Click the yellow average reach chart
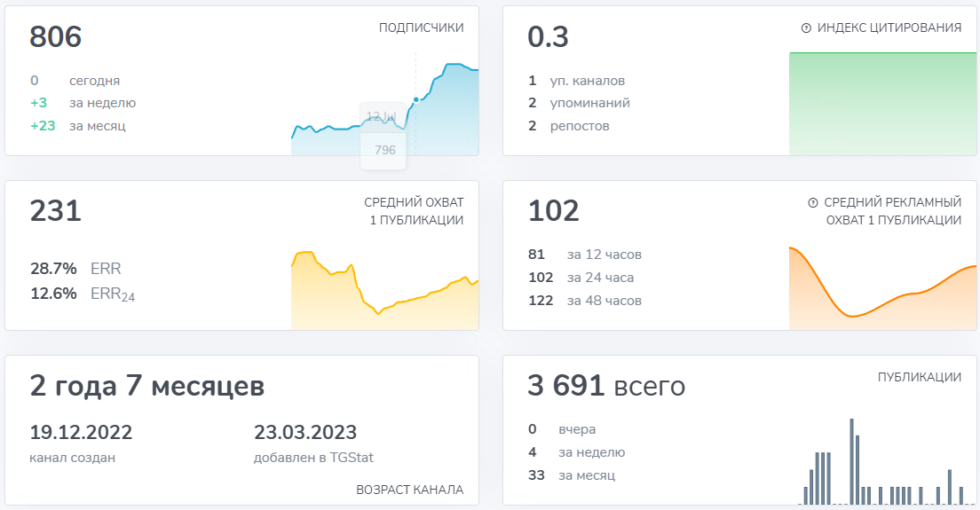Image resolution: width=980 pixels, height=510 pixels. click(385, 290)
